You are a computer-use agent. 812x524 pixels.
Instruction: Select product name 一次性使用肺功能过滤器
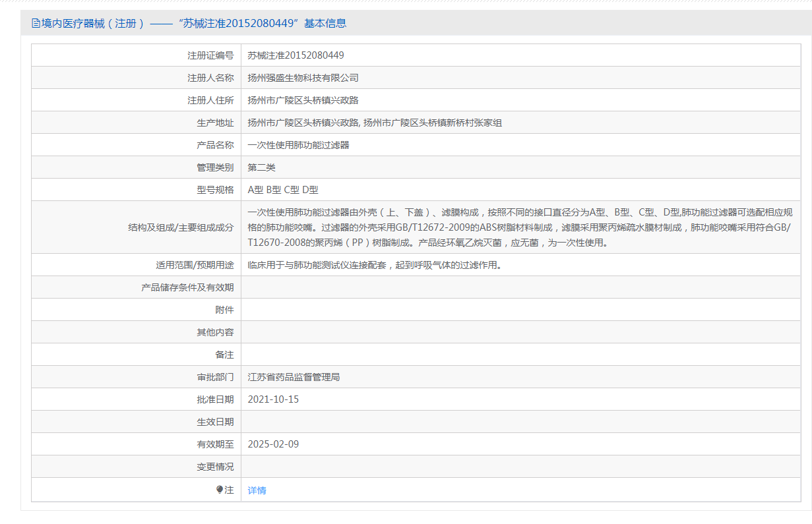(298, 145)
